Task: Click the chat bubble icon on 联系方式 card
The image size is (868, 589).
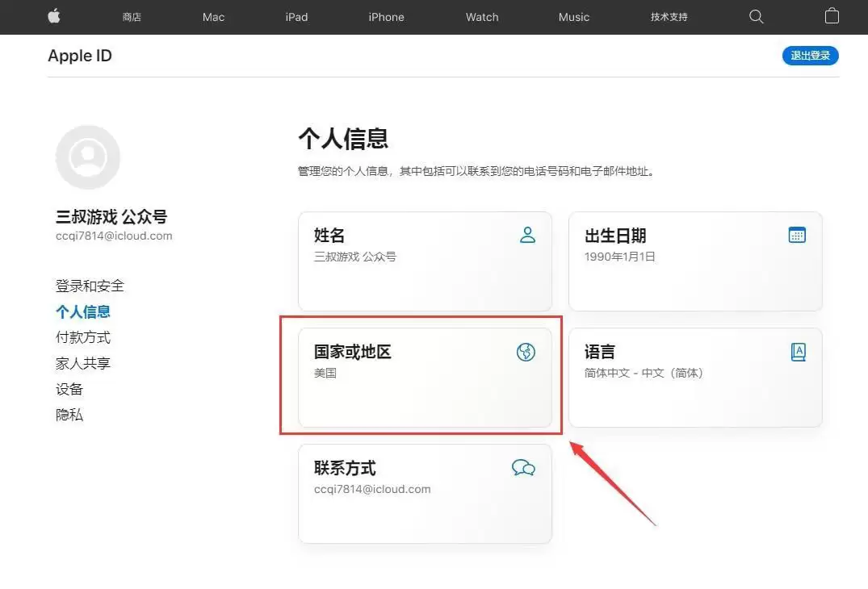Action: point(524,467)
